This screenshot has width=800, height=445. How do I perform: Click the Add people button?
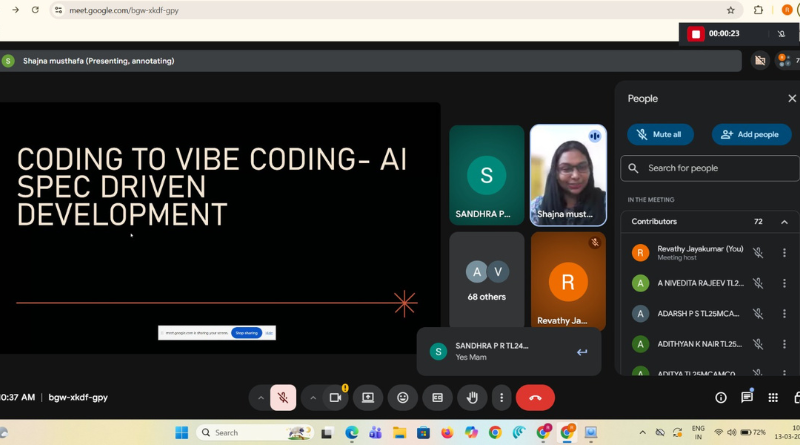click(x=751, y=134)
